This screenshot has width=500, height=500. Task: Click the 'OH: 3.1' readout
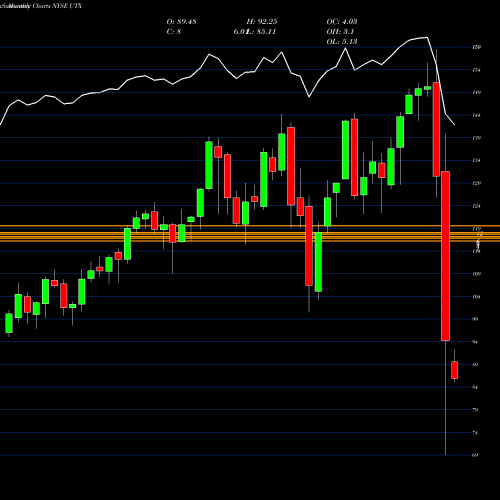(x=340, y=32)
